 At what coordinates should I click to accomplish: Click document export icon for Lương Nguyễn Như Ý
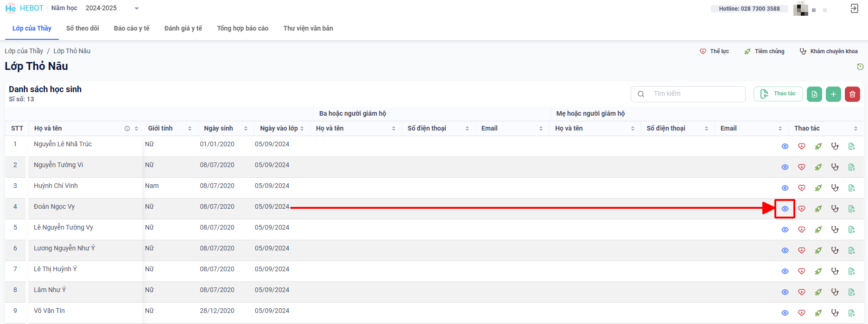point(852,250)
